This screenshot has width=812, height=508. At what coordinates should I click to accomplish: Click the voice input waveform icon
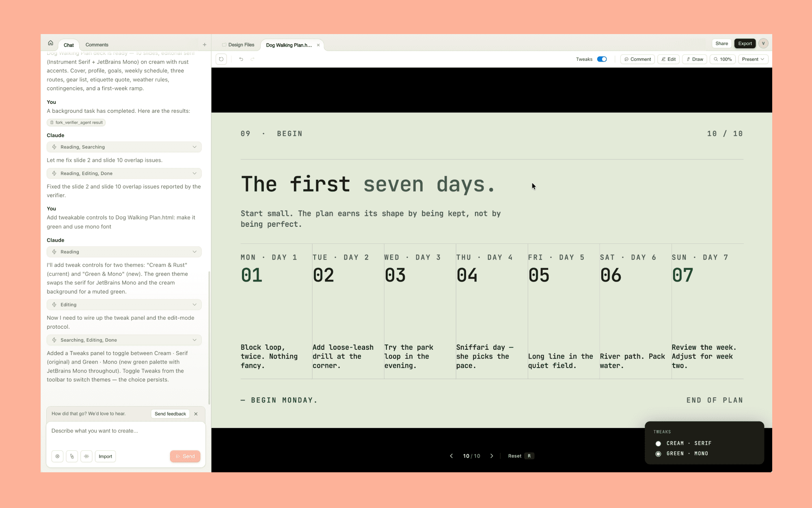[x=86, y=456]
